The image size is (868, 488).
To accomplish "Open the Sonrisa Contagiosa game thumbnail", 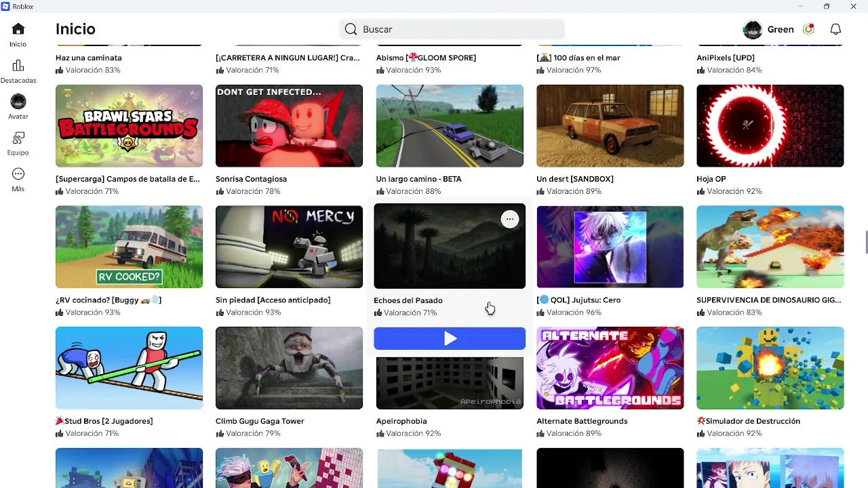I will click(x=289, y=125).
